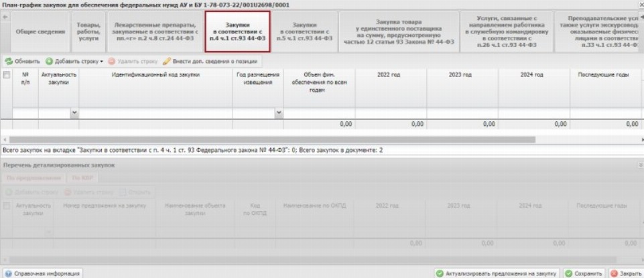The image size is (644, 278).
Task: Click the Добавить строку plus icon
Action: coord(51,61)
